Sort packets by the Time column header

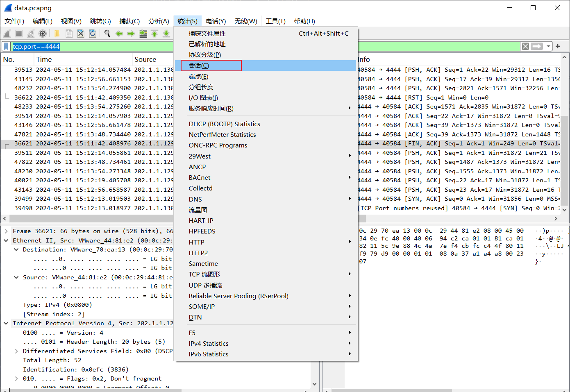[x=83, y=59]
